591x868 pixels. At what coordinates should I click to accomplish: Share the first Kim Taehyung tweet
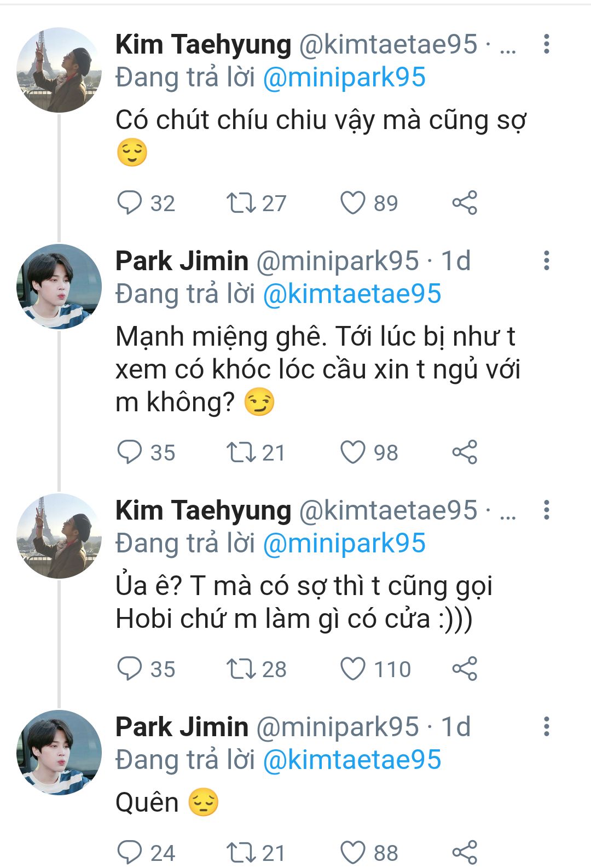[465, 203]
